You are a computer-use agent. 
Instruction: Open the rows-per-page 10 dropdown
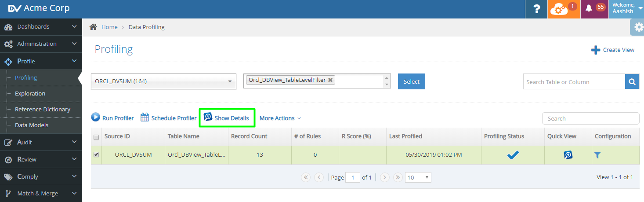[418, 177]
